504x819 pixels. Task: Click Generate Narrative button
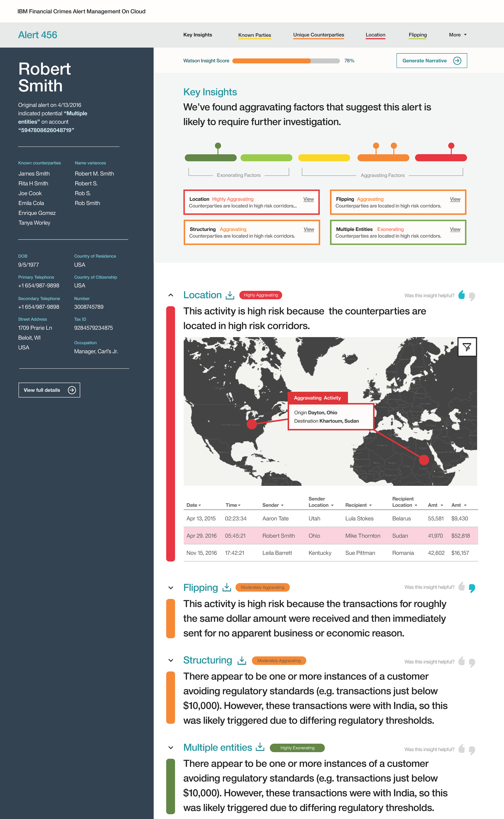(x=432, y=61)
